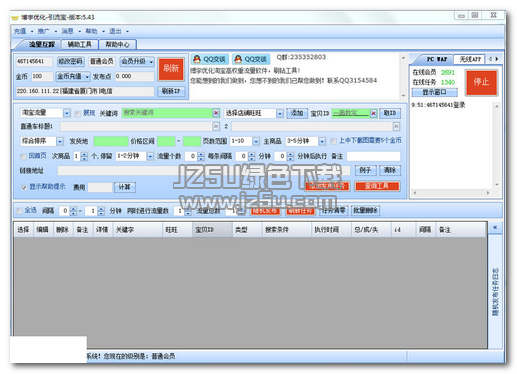Screen dimensions: 517x374
Task: Click the red 刷新 button
Action: (171, 69)
